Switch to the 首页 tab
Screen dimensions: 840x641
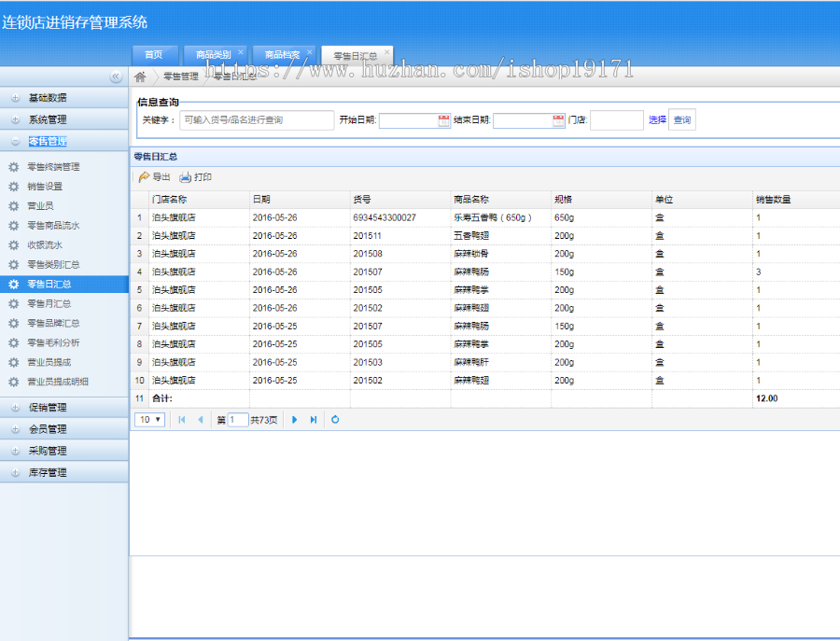click(x=155, y=53)
